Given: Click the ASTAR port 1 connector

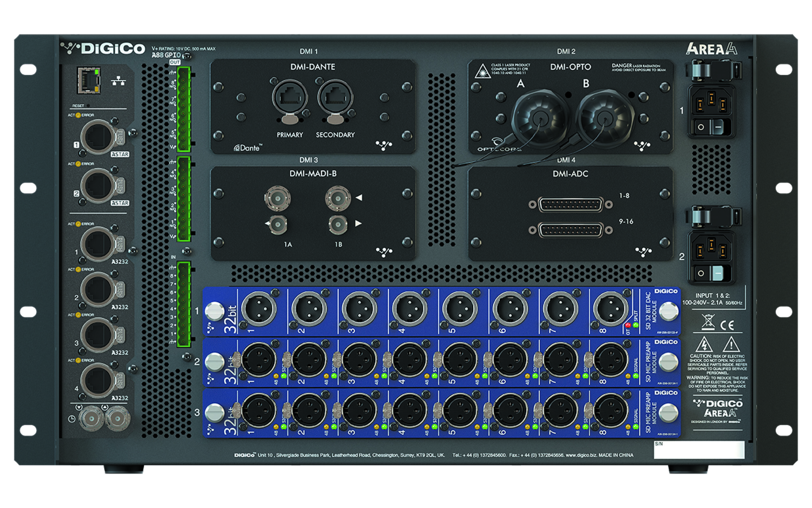Looking at the screenshot, I should click(98, 137).
